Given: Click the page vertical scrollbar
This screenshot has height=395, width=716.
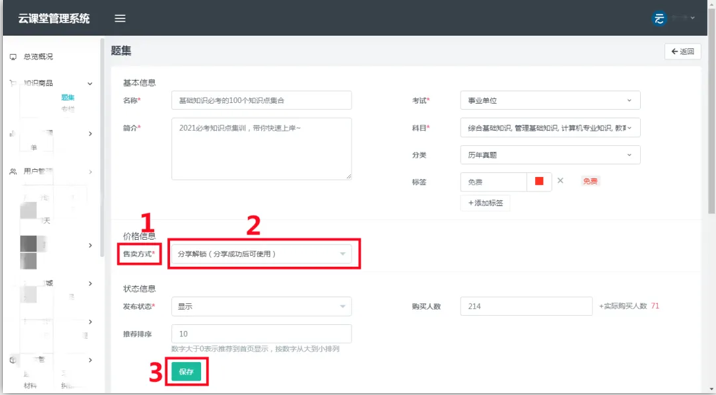Looking at the screenshot, I should coord(711,110).
